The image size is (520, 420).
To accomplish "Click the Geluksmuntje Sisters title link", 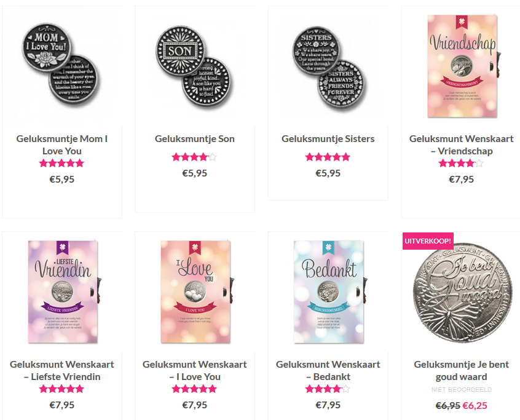I will (328, 139).
